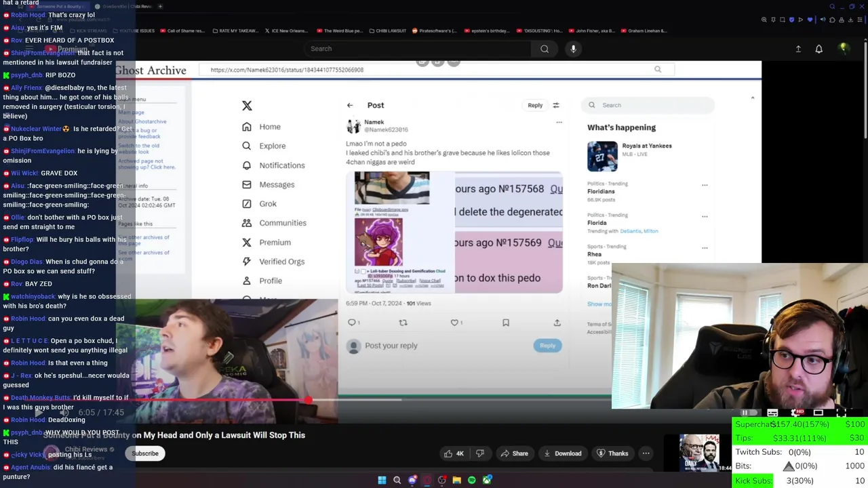The width and height of the screenshot is (868, 488).
Task: Like the video with thumbs up 4K
Action: (453, 453)
